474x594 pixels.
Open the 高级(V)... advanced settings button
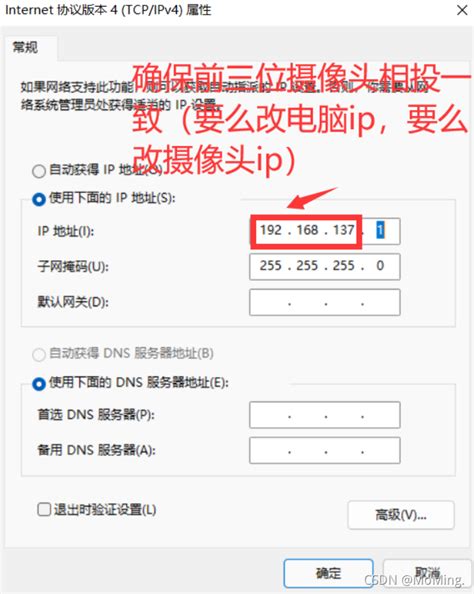[x=401, y=515]
